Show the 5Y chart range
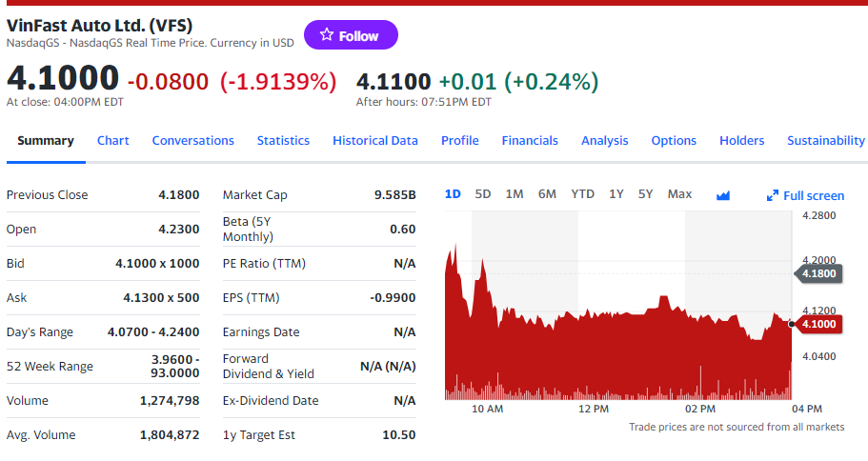This screenshot has height=461, width=868. (646, 194)
